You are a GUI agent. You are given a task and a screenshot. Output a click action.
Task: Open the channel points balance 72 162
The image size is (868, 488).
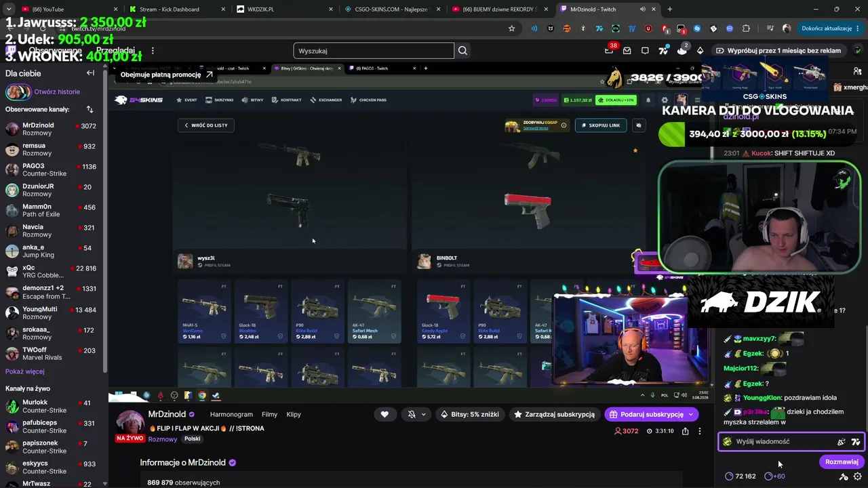click(740, 476)
